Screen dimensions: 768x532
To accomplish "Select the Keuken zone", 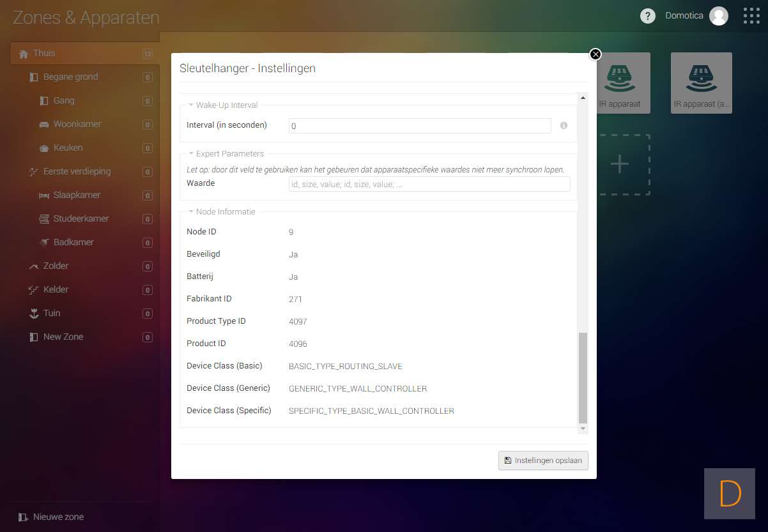I will pos(68,148).
